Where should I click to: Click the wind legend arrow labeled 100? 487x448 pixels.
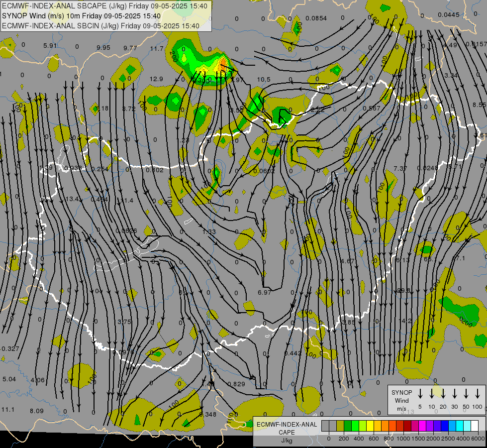(x=478, y=394)
